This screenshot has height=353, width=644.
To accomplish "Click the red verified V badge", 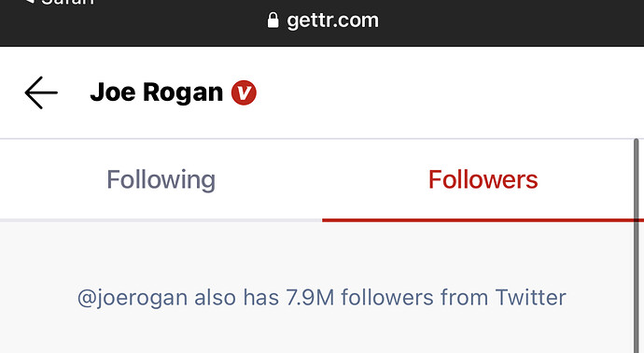I will (244, 92).
